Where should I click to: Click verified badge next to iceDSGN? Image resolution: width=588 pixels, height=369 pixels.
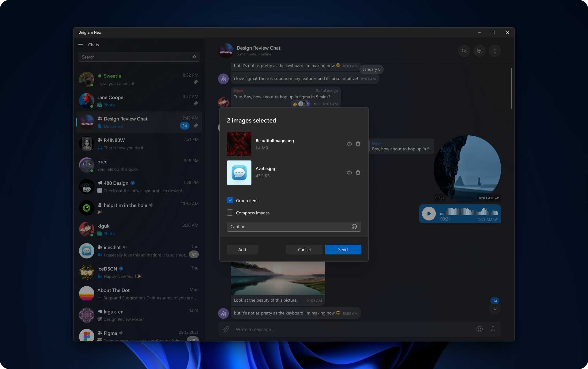tap(121, 269)
